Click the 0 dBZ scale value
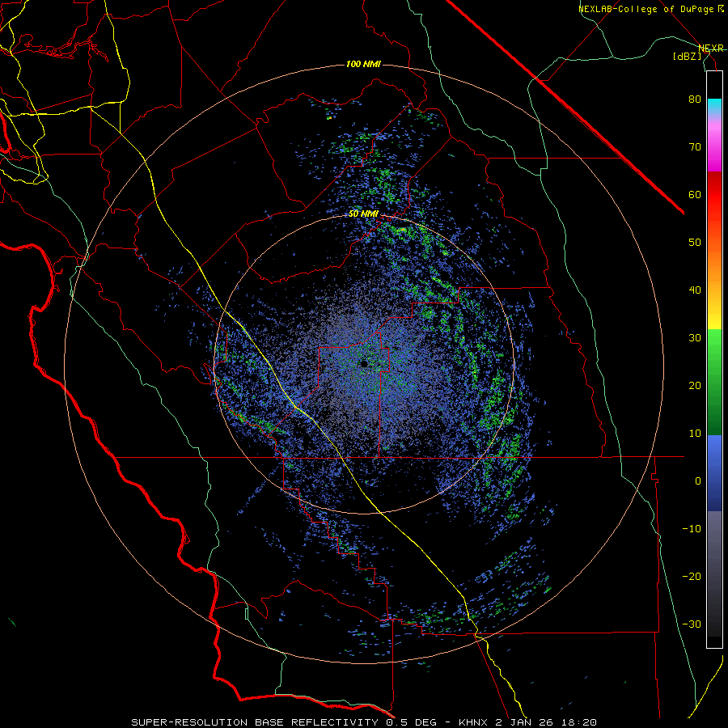Viewport: 728px width, 728px height. pos(698,481)
